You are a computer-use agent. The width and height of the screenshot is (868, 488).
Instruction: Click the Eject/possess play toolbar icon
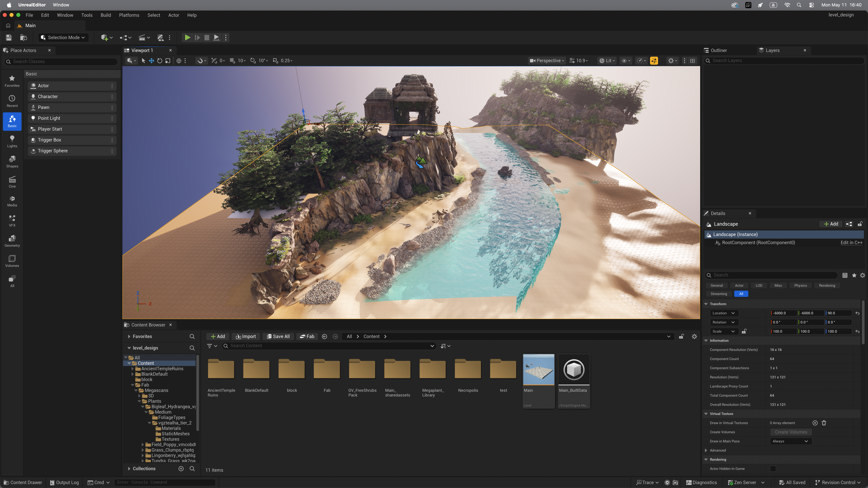click(x=216, y=37)
